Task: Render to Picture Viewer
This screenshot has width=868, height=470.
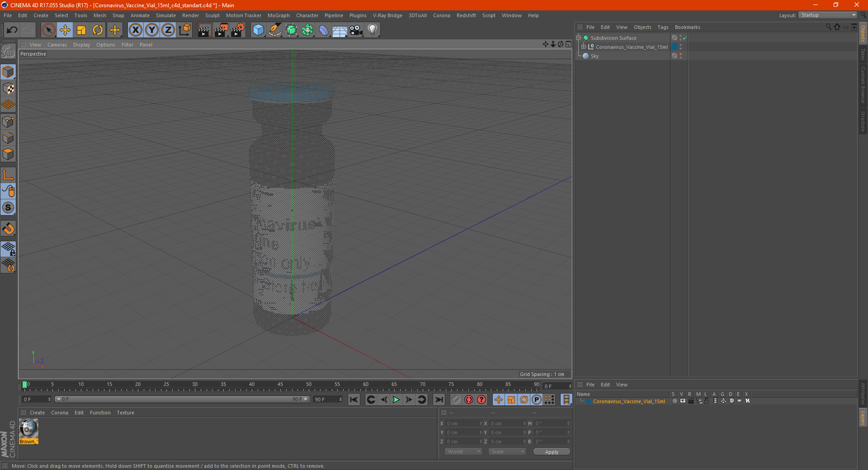Action: (x=221, y=30)
